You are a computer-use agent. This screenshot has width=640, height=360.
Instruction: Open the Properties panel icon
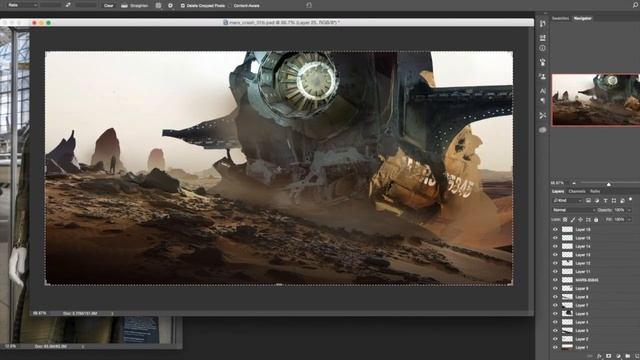tap(542, 38)
